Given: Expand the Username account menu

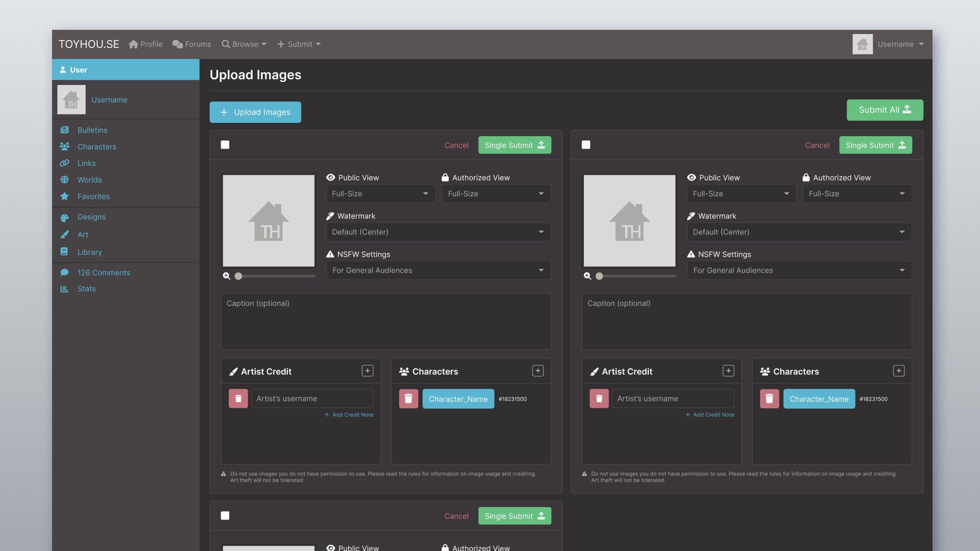Looking at the screenshot, I should point(901,44).
